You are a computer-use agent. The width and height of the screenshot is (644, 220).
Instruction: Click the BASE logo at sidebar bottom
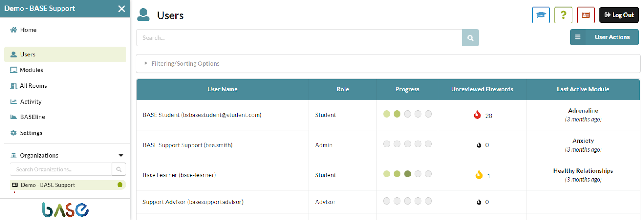click(65, 210)
